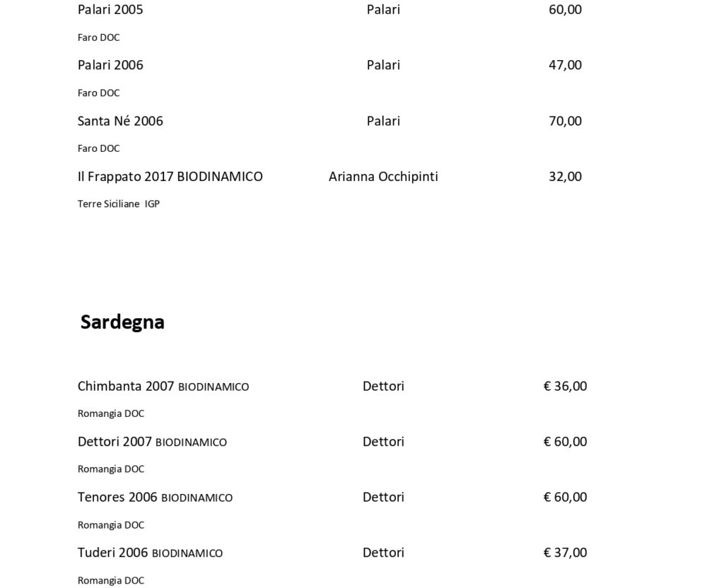Screen dimensions: 724x588
Task: Click the 60,00 price for Palari 2005
Action: [x=565, y=10]
